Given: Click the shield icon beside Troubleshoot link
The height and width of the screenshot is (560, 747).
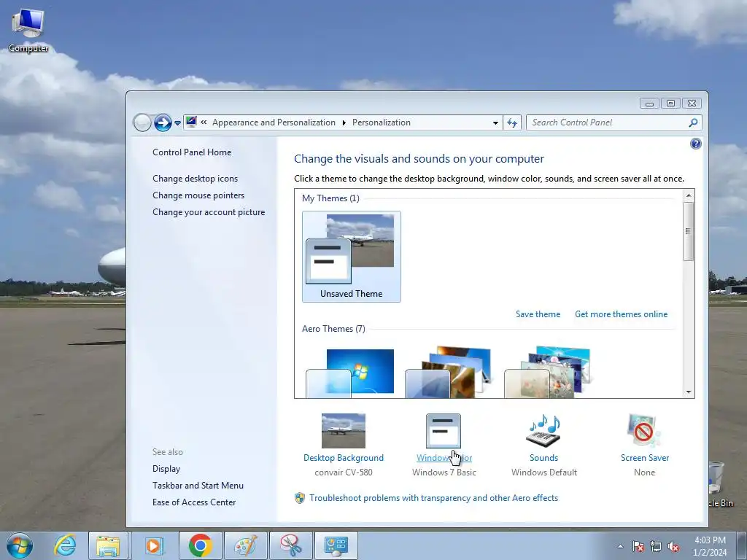Looking at the screenshot, I should point(300,498).
